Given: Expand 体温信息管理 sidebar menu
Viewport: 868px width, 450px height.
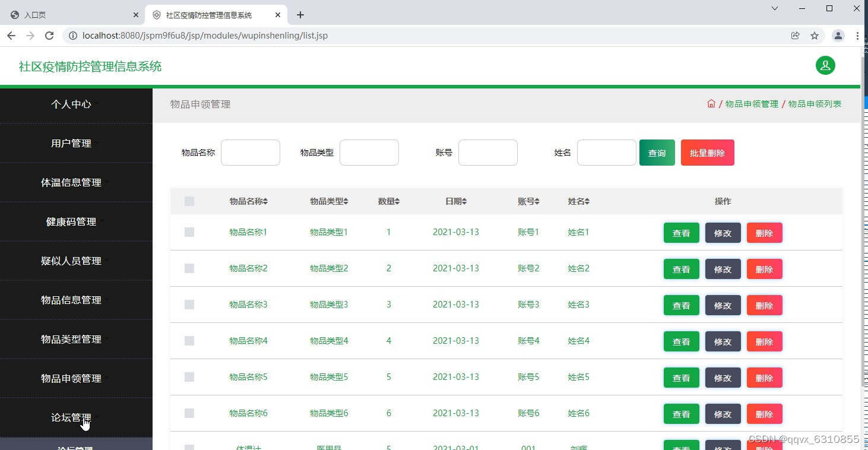Looking at the screenshot, I should [76, 182].
